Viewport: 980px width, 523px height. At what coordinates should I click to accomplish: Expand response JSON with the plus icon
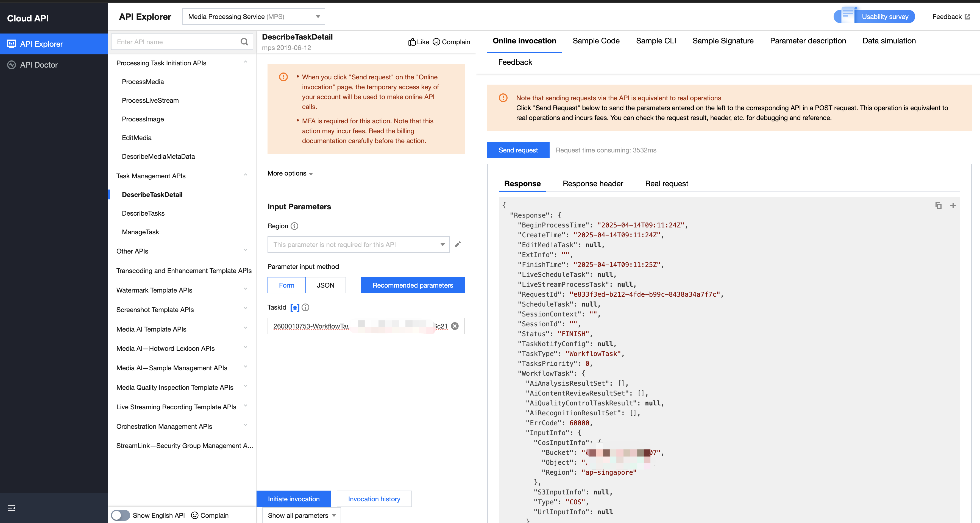click(x=953, y=205)
